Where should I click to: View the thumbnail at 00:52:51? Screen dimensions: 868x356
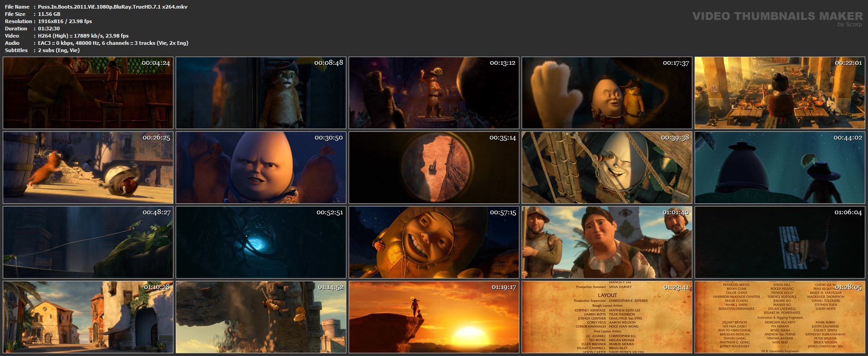[x=261, y=242]
